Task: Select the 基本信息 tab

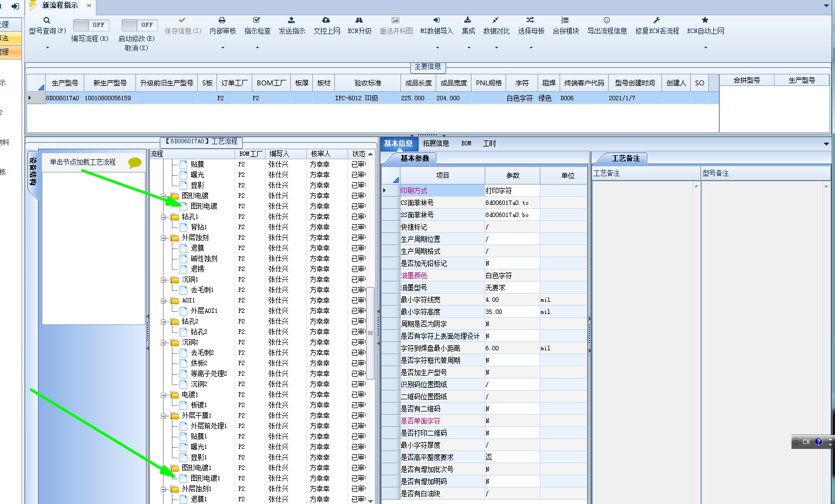Action: coord(398,143)
